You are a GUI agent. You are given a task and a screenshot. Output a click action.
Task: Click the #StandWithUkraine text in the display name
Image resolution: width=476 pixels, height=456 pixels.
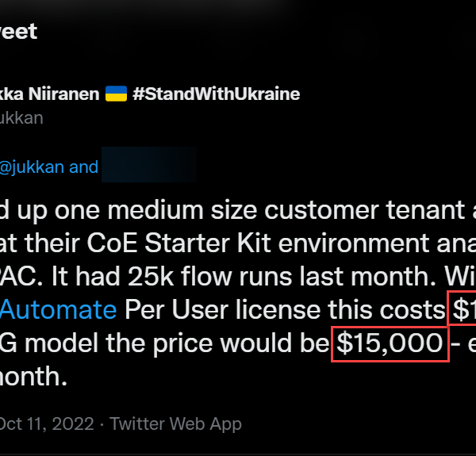tap(217, 94)
